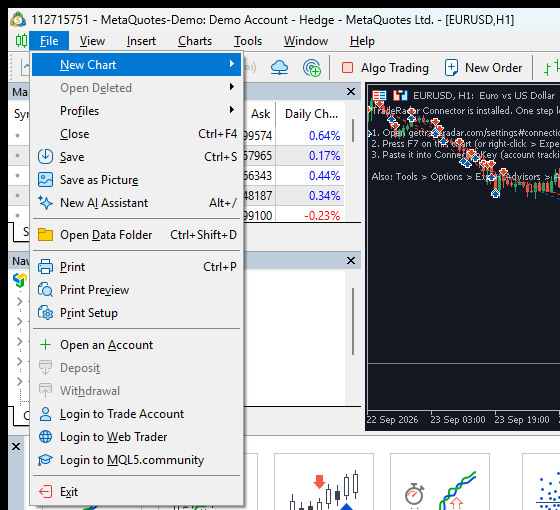Screen dimensions: 560x510
Task: Click the Save download-arrow icon
Action: [45, 156]
